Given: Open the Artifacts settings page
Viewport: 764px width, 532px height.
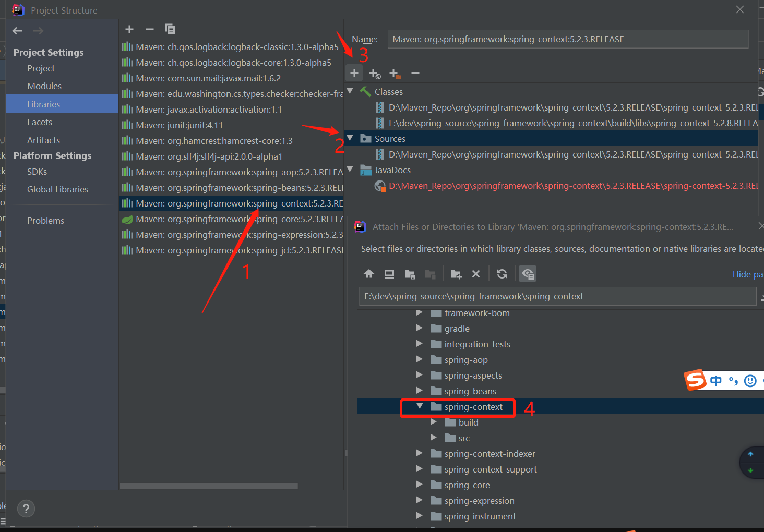Looking at the screenshot, I should pos(43,140).
